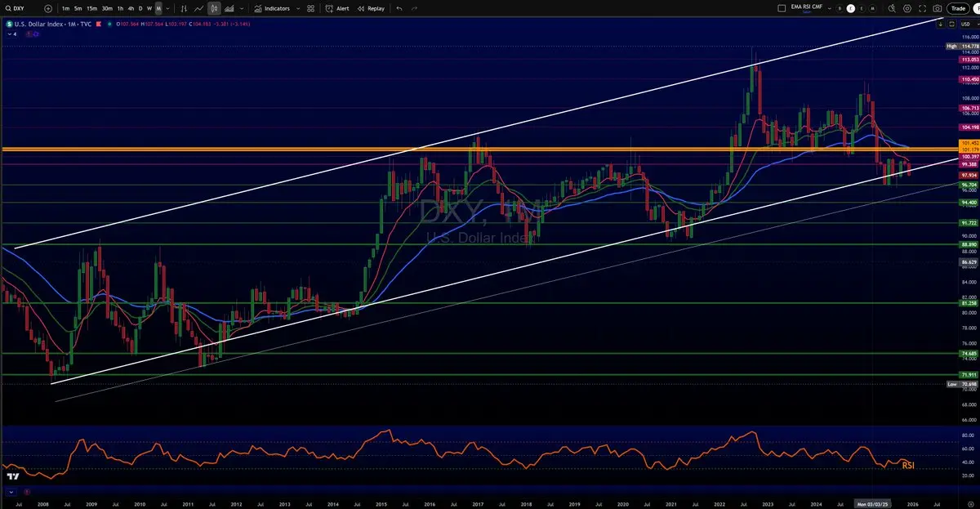
Task: Click the 110.490 price label
Action: click(969, 79)
